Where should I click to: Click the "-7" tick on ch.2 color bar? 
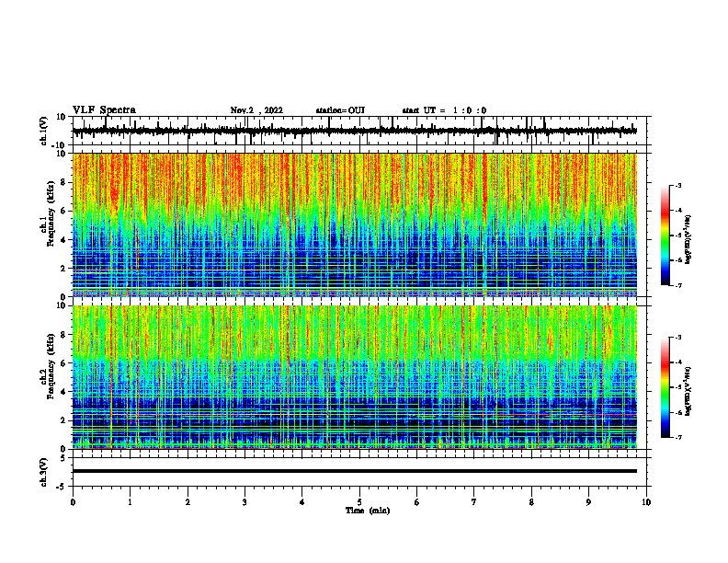677,437
